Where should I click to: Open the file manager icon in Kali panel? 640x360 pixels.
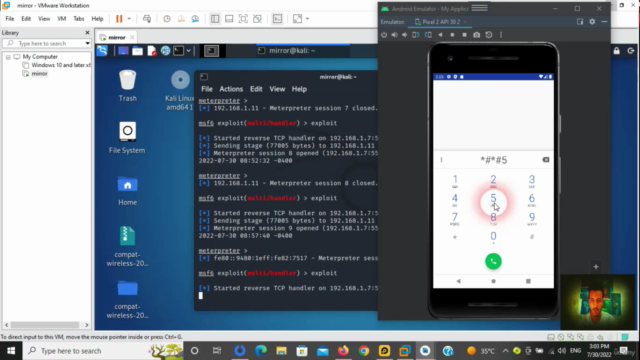tap(137, 51)
